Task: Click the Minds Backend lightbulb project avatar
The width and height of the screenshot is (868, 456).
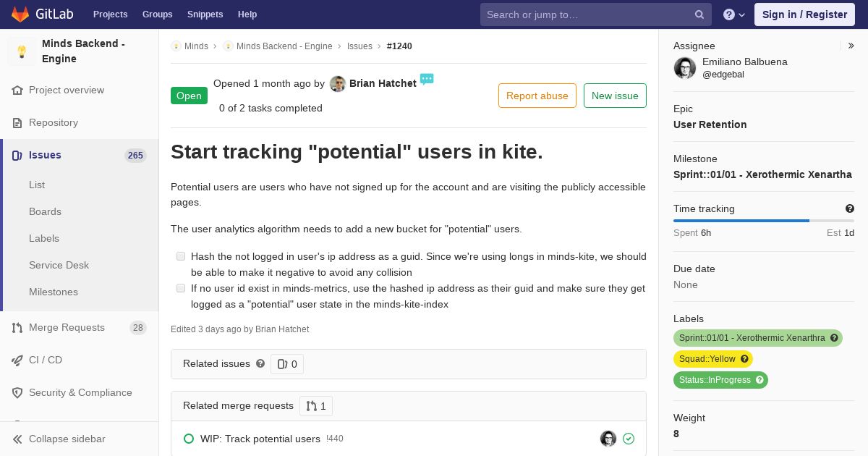Action: (x=22, y=51)
